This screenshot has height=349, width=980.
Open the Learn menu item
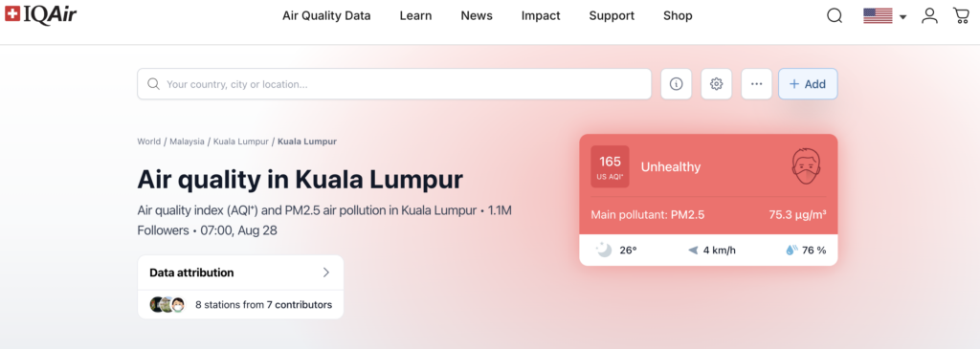(415, 15)
